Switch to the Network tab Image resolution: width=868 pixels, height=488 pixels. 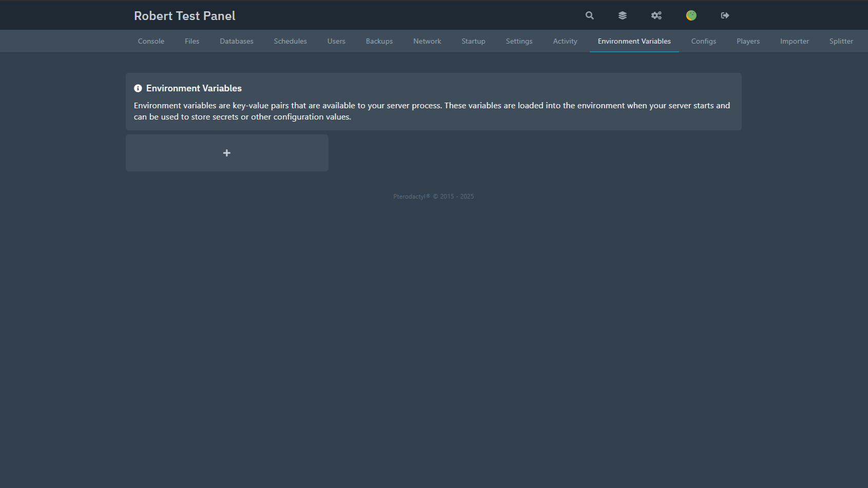427,41
